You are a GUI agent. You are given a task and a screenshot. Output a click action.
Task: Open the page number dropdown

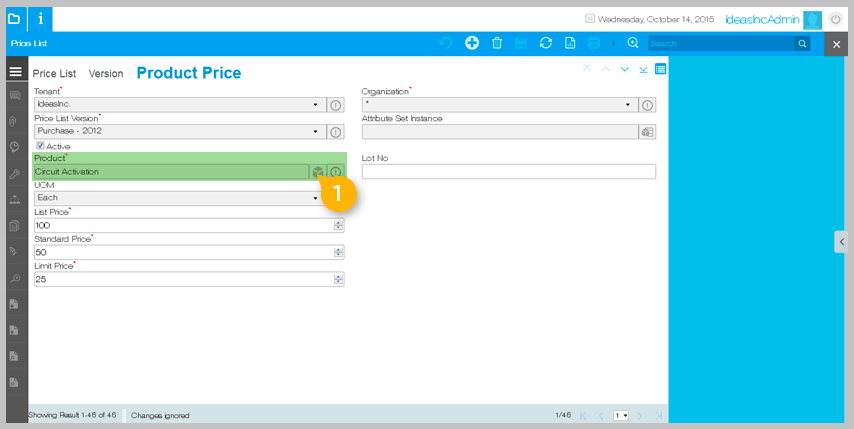click(x=621, y=415)
